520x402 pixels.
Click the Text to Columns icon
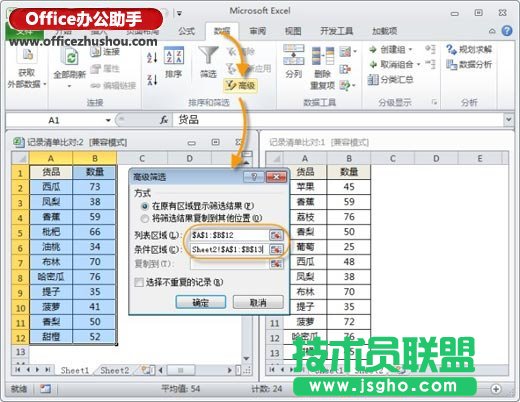tap(293, 55)
